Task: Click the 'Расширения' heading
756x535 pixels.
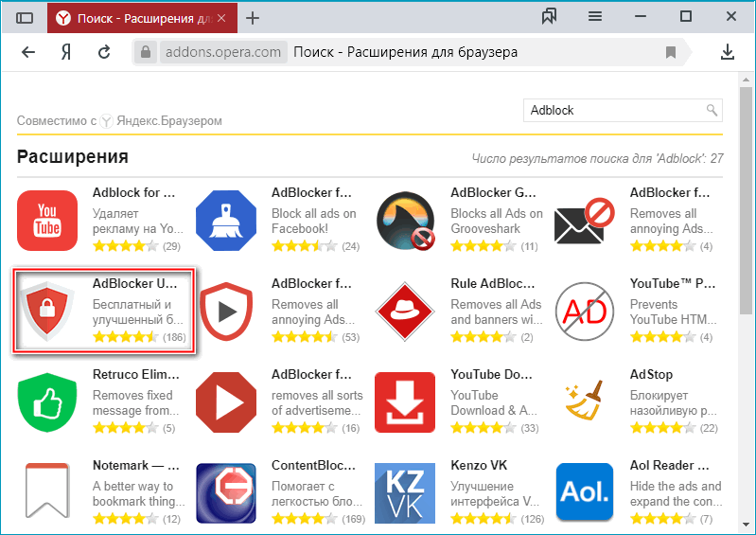Action: click(73, 157)
